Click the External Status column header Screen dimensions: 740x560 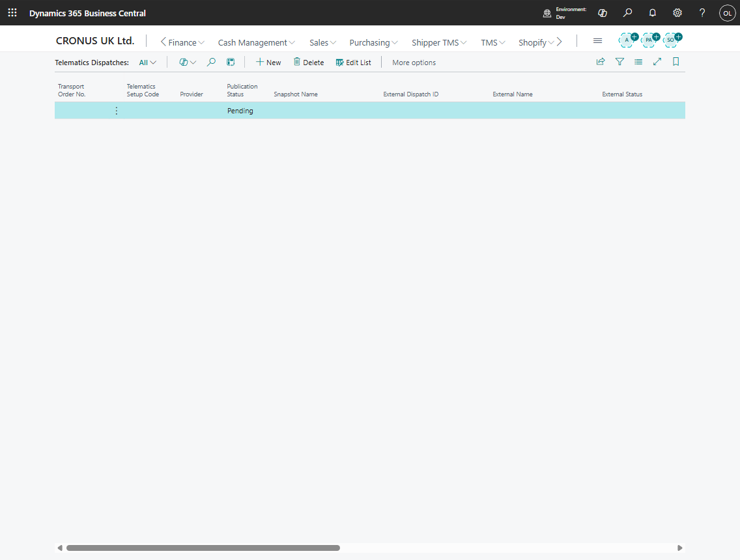622,94
